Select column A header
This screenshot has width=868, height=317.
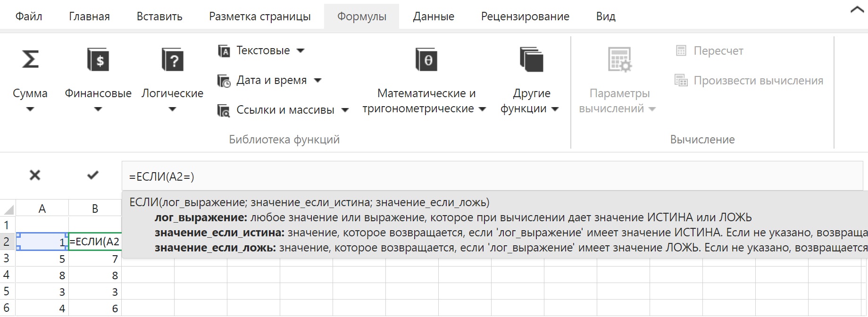pos(42,209)
